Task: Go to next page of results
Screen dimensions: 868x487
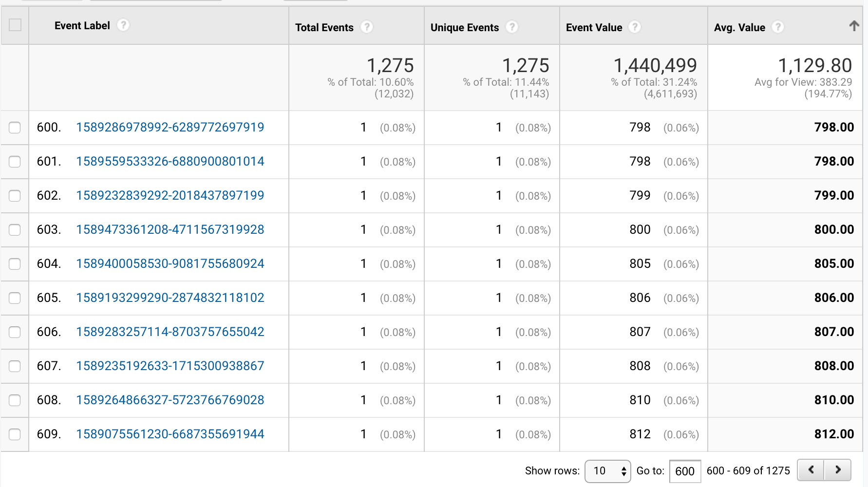Action: click(838, 470)
